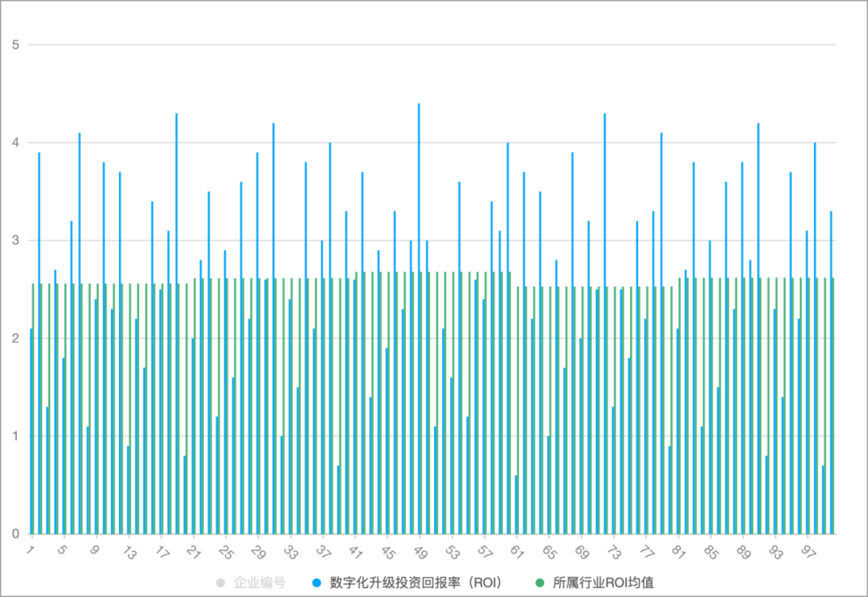Click x-axis label 81
Viewport: 868px width, 597px height.
(678, 552)
